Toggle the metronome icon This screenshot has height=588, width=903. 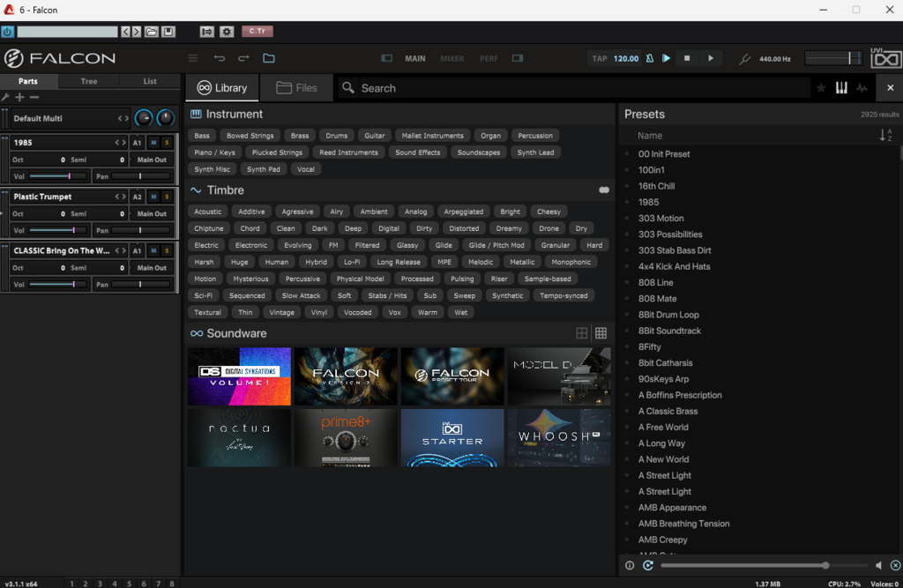tap(650, 58)
